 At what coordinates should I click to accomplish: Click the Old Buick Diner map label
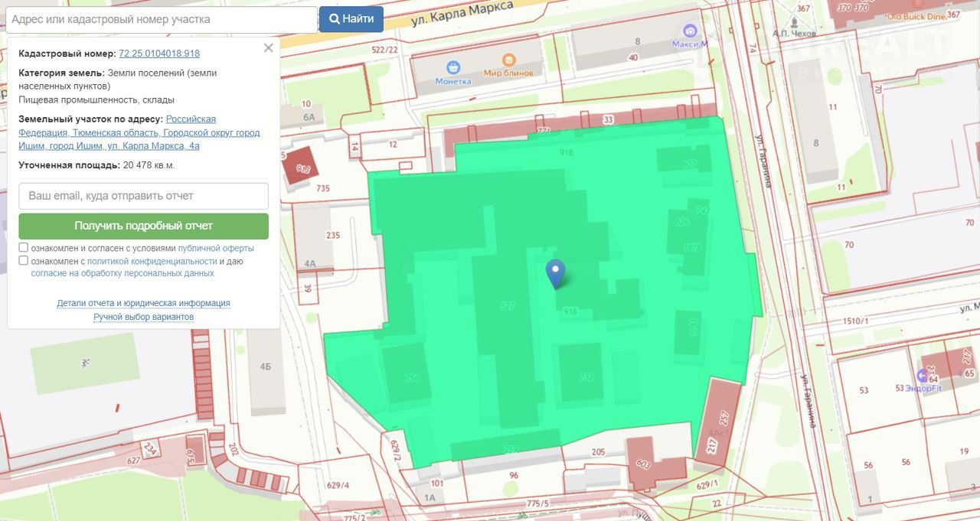point(916,16)
